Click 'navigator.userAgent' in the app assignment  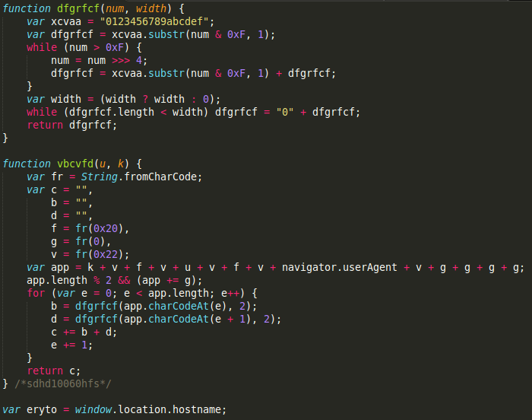(x=339, y=267)
